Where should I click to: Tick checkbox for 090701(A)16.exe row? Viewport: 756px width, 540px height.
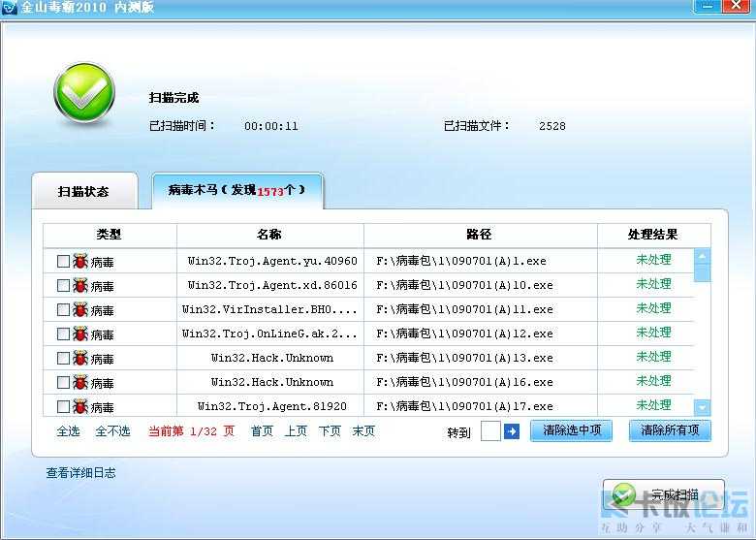tap(63, 382)
